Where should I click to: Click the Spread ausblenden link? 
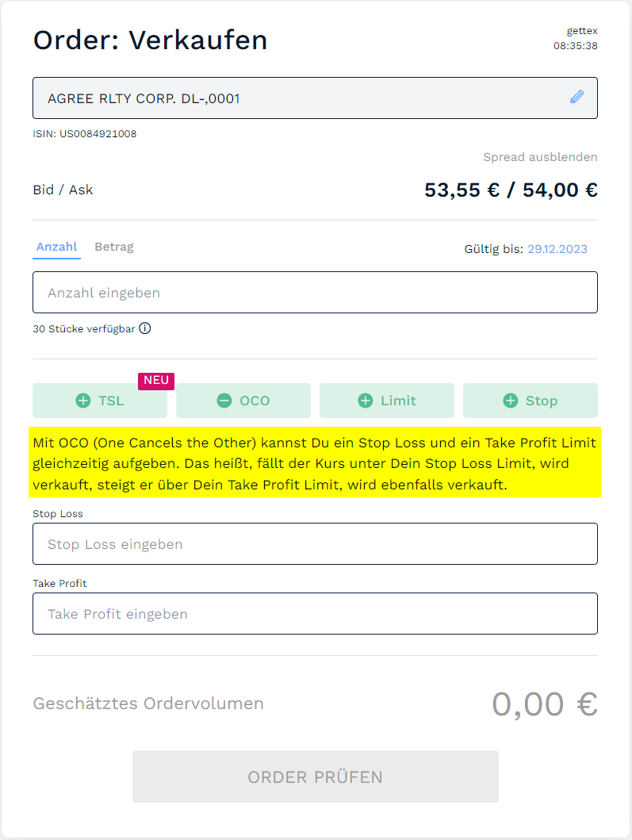[540, 157]
